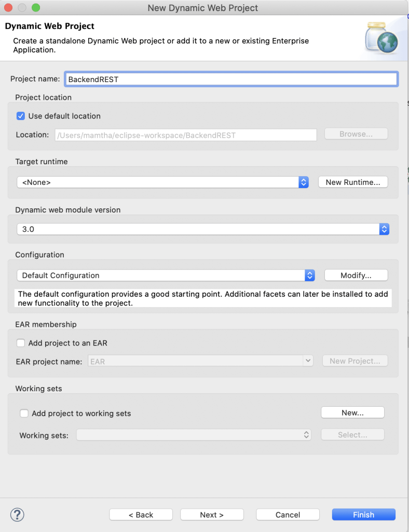The width and height of the screenshot is (409, 532).
Task: Go back with < Back button
Action: click(x=141, y=514)
